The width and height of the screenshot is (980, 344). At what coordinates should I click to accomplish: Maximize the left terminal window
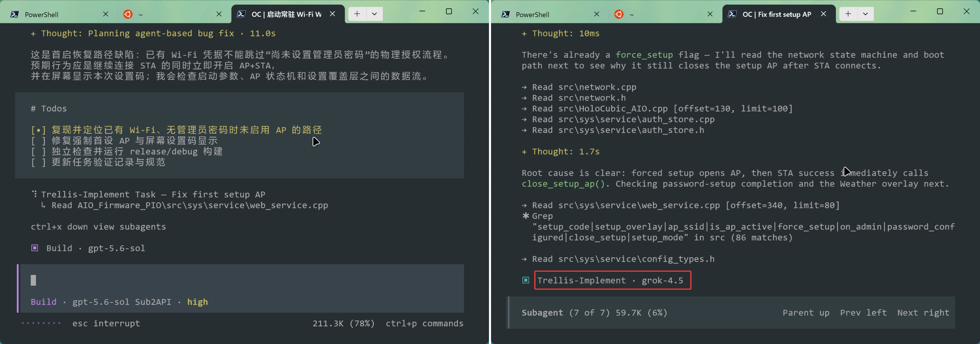(449, 11)
